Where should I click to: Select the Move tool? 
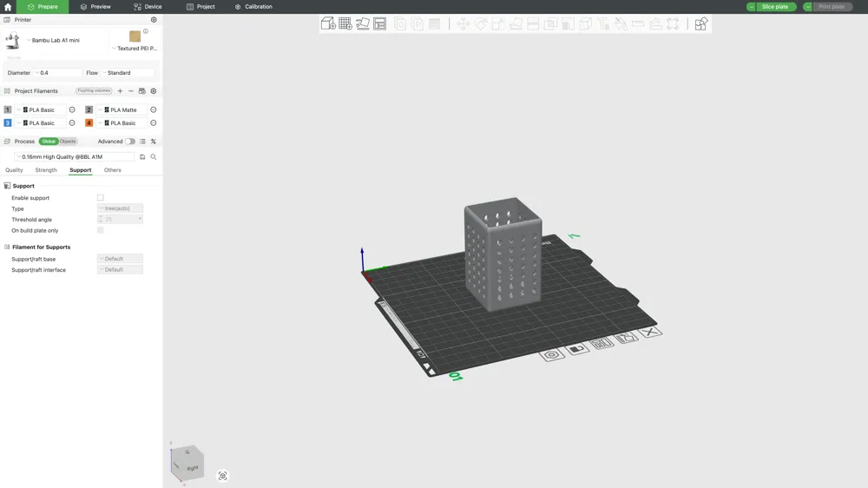pyautogui.click(x=464, y=23)
